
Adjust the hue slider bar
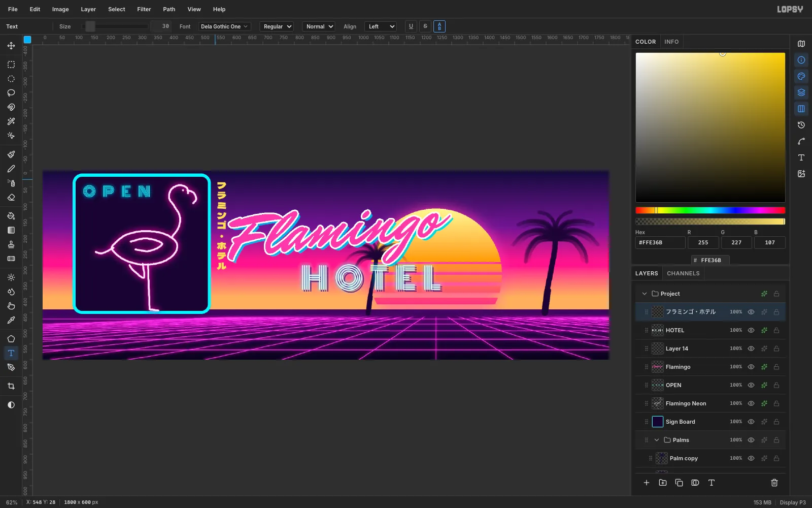click(710, 210)
